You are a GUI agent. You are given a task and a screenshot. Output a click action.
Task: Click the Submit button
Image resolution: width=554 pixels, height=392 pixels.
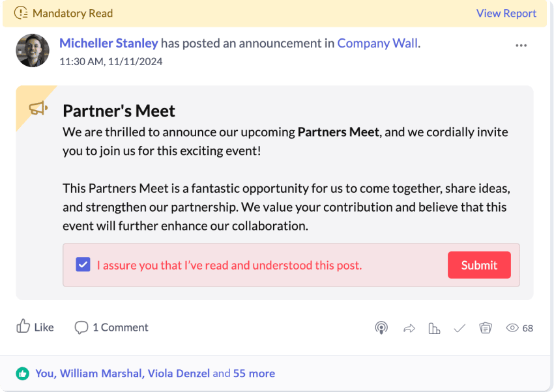pyautogui.click(x=479, y=265)
